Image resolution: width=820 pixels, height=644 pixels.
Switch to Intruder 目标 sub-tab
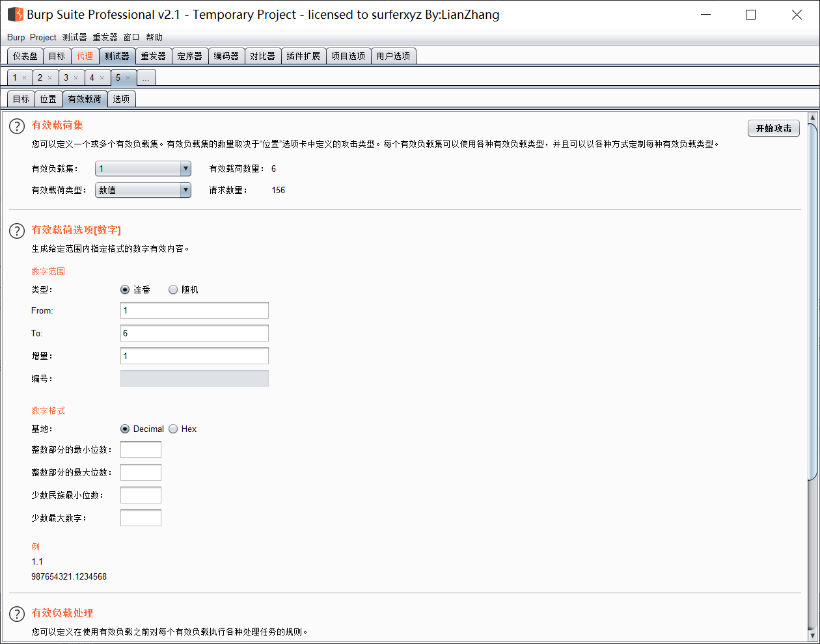point(21,99)
